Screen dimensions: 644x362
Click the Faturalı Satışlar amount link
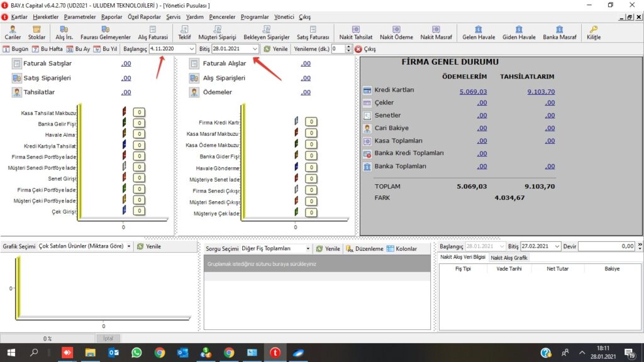pos(126,63)
